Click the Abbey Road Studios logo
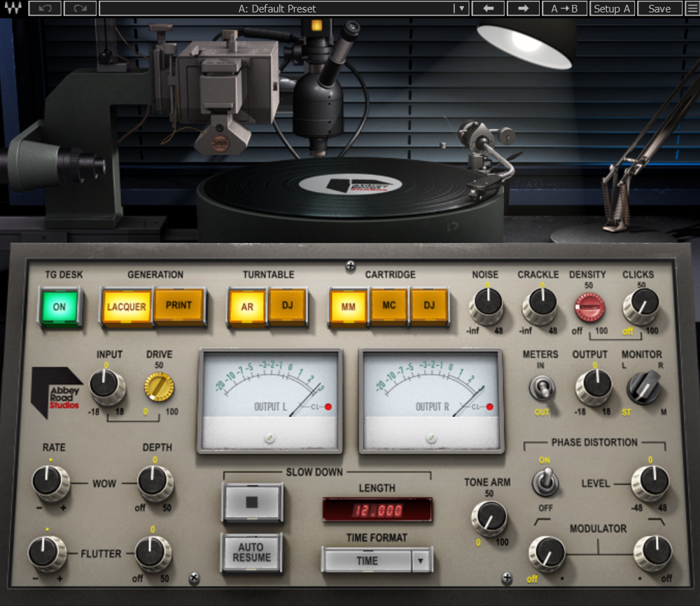700x606 pixels. (57, 393)
